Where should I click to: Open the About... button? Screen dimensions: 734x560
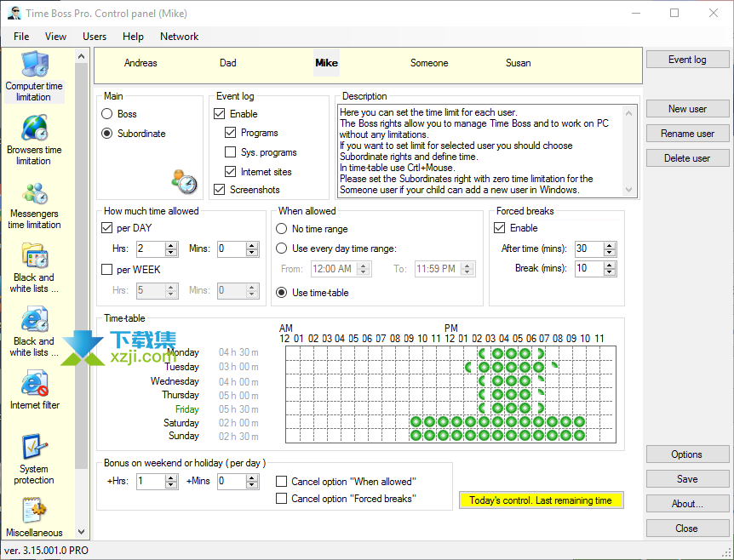coord(687,504)
